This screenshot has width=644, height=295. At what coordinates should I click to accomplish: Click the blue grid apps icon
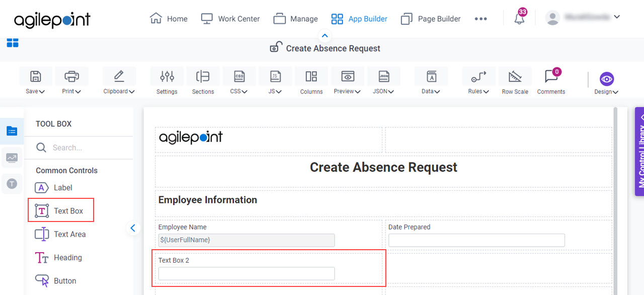pyautogui.click(x=13, y=43)
